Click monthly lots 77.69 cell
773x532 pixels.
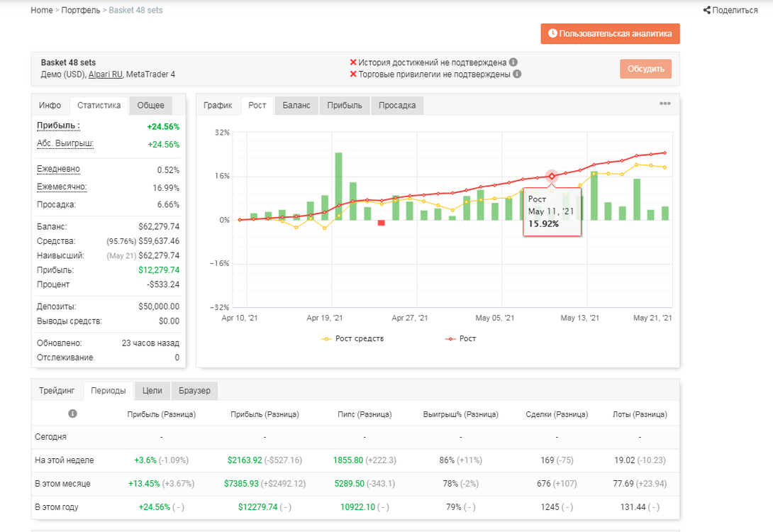(640, 484)
